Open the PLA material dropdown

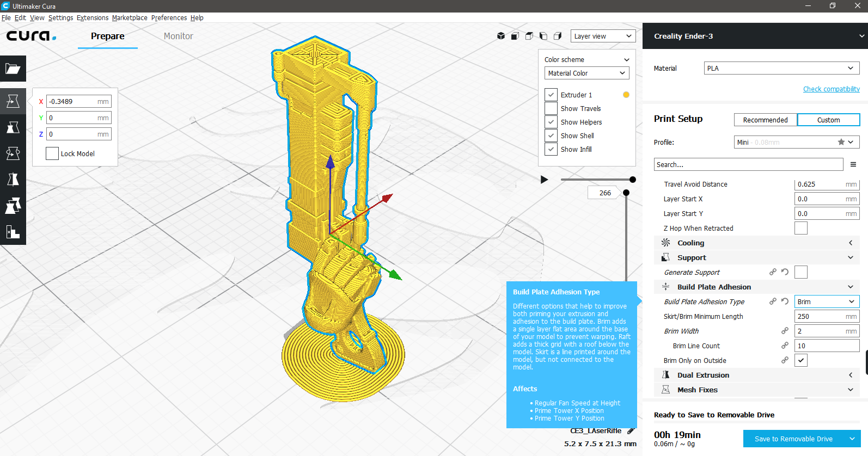point(782,68)
